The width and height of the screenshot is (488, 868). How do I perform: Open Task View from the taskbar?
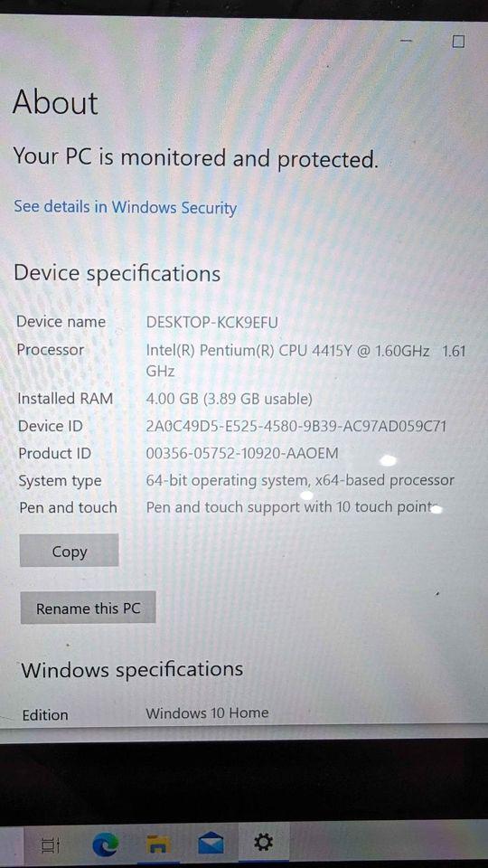click(x=51, y=844)
